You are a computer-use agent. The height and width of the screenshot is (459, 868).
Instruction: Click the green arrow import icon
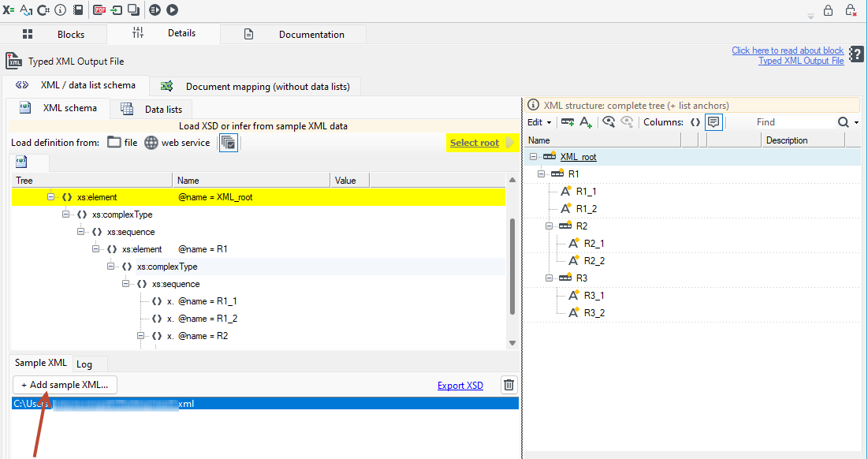(x=116, y=10)
